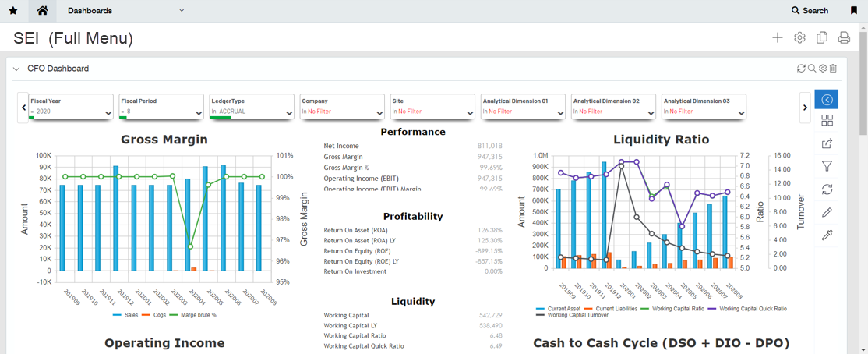Click the copy dashboard icon
The height and width of the screenshot is (354, 868).
coord(821,38)
